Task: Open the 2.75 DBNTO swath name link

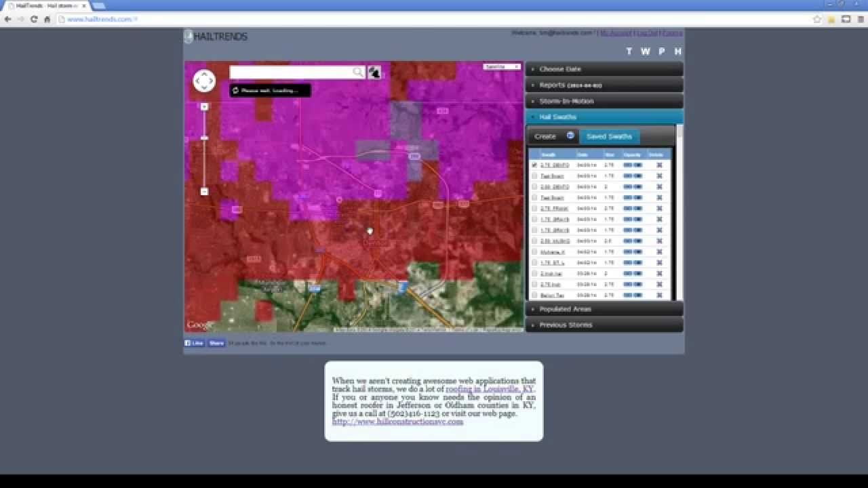Action: tap(555, 165)
